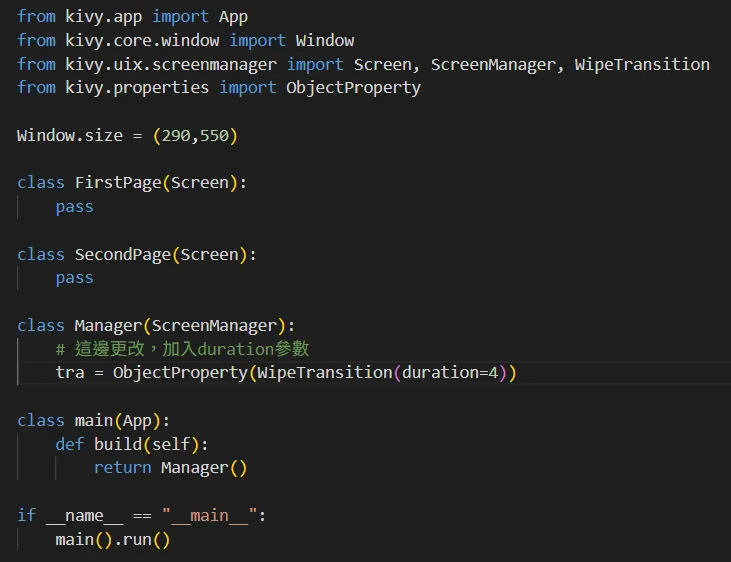Click the 'FirstPage' class name
This screenshot has width=731, height=562.
(x=118, y=183)
